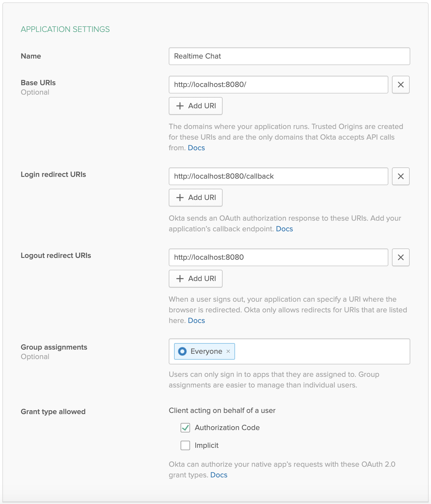Remove the Logout redirect URI entry
431x504 pixels.
point(401,257)
